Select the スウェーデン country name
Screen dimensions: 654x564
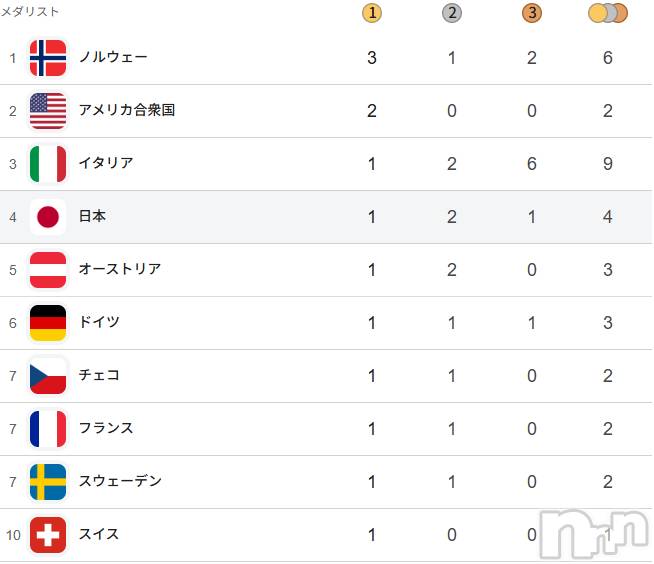(120, 482)
